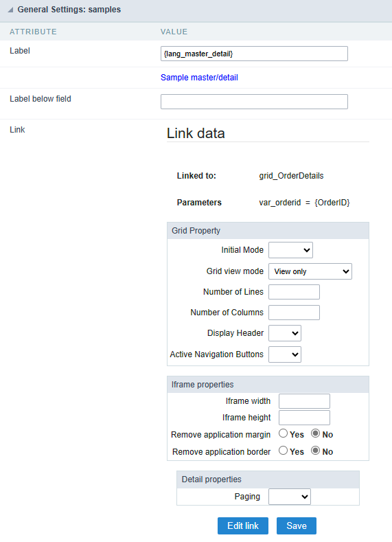Screen dimensions: 392x542
Task: Click the Iframe height input
Action: pyautogui.click(x=304, y=418)
